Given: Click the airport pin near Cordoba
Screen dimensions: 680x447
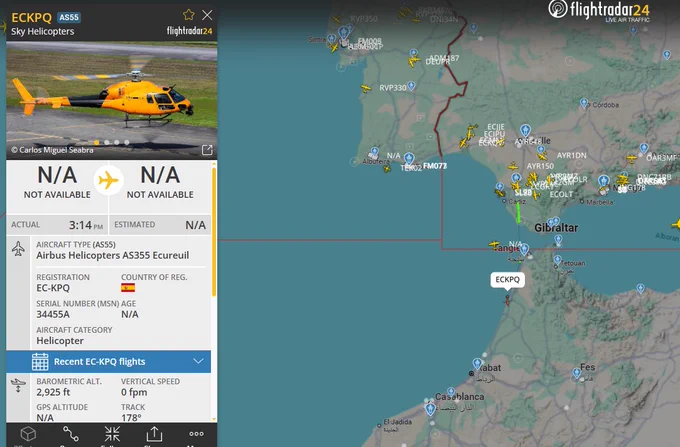Looking at the screenshot, I should point(584,103).
